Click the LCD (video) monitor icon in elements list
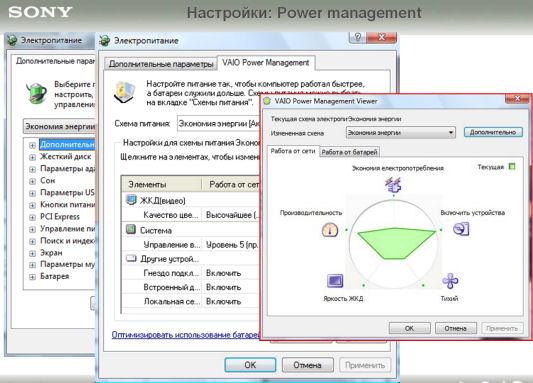This screenshot has width=533, height=383. 131,200
